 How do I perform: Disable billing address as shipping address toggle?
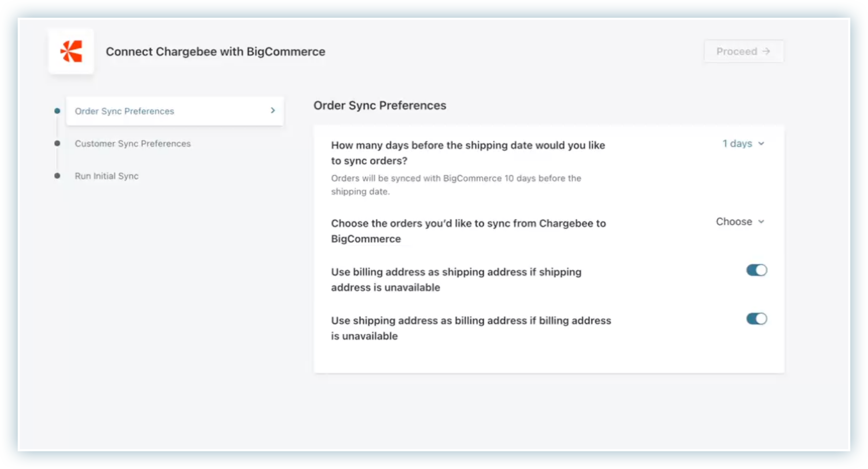click(757, 270)
